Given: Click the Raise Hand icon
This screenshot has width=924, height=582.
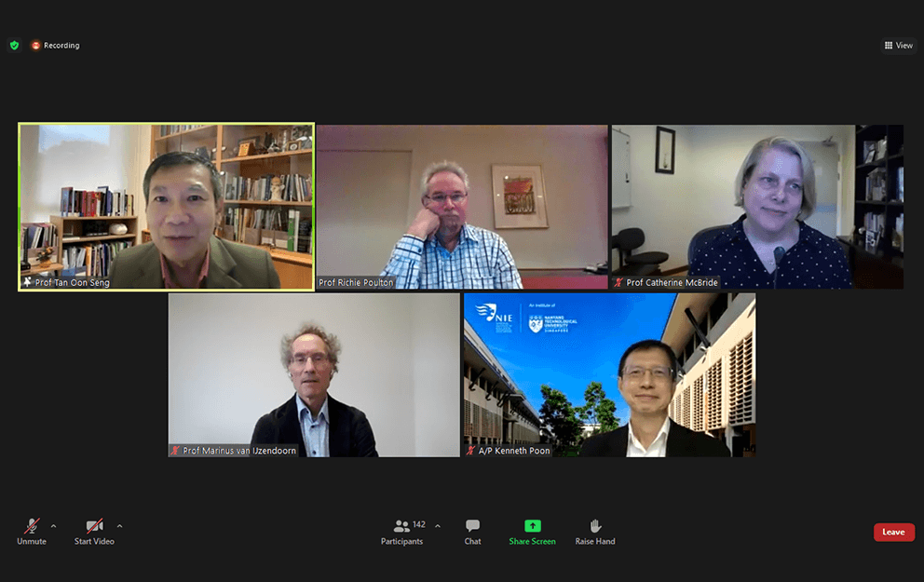Looking at the screenshot, I should pyautogui.click(x=595, y=525).
